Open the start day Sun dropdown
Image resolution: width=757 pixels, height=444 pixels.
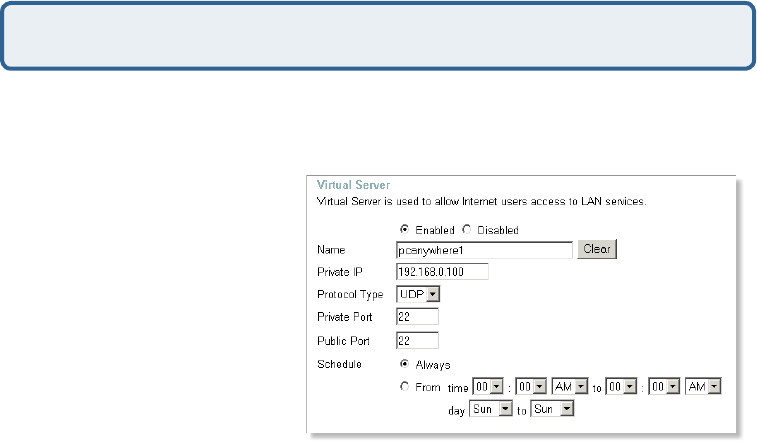(x=491, y=409)
